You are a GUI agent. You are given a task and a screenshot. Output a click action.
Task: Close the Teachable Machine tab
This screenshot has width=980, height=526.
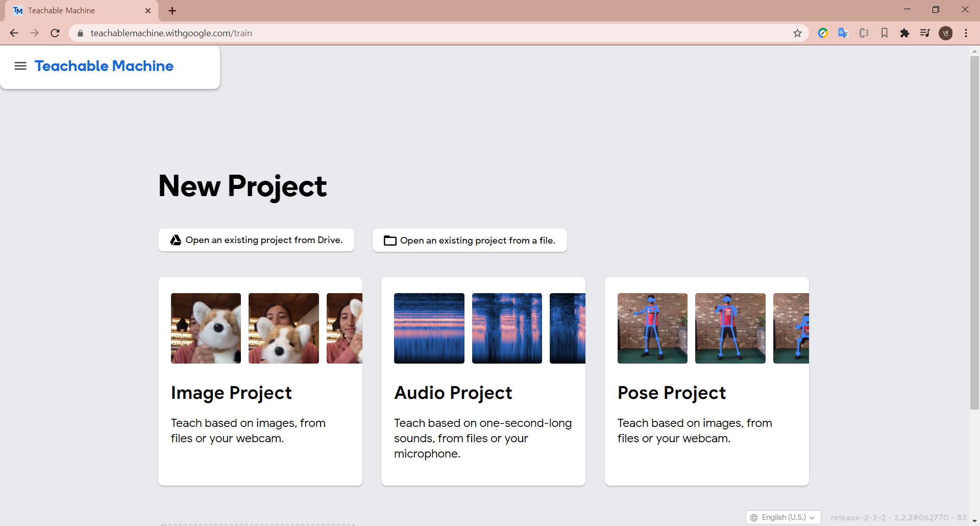pyautogui.click(x=148, y=11)
